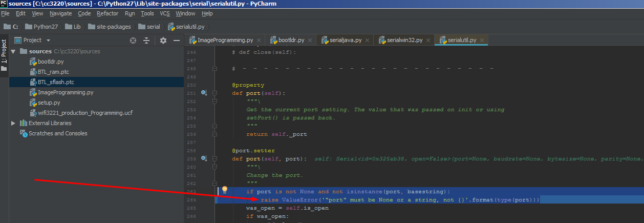Click the Project view window icon

coord(18,40)
